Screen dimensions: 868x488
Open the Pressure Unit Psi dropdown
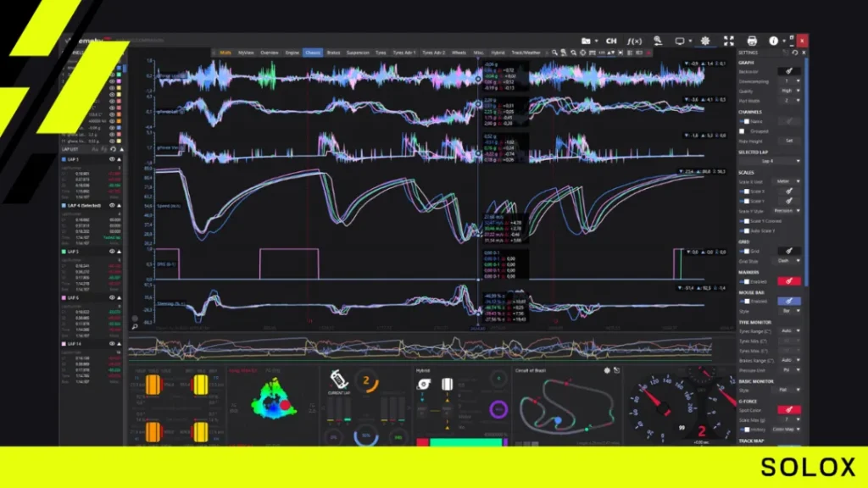coord(789,369)
